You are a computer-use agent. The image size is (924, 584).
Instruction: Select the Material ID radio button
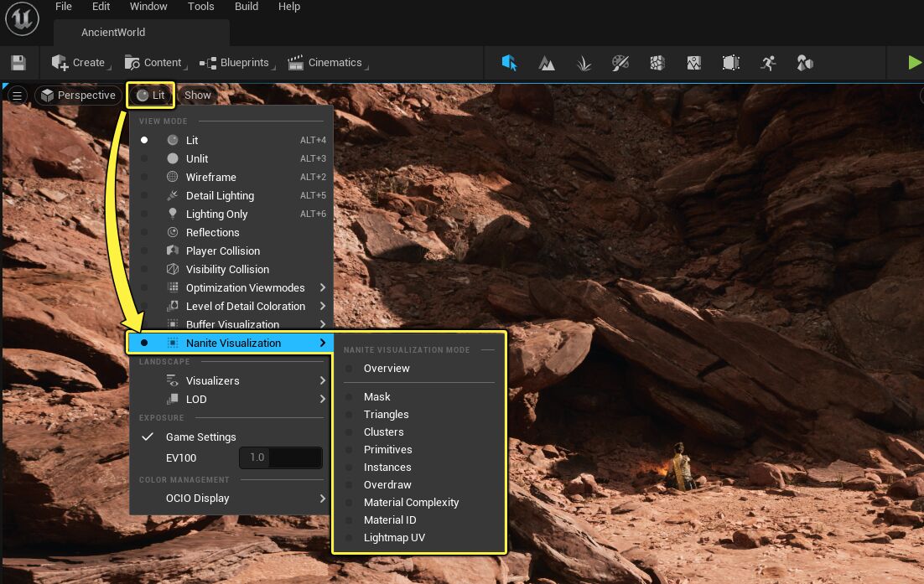(x=349, y=520)
